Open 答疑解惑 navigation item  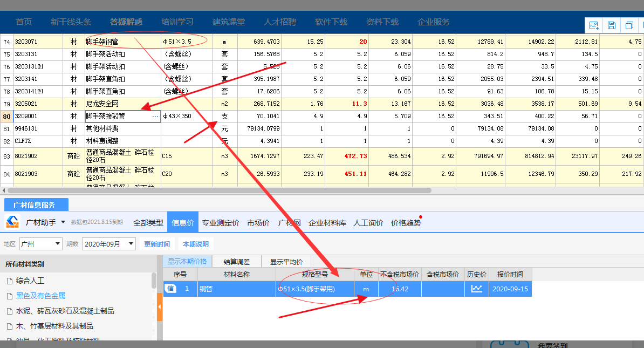[126, 22]
